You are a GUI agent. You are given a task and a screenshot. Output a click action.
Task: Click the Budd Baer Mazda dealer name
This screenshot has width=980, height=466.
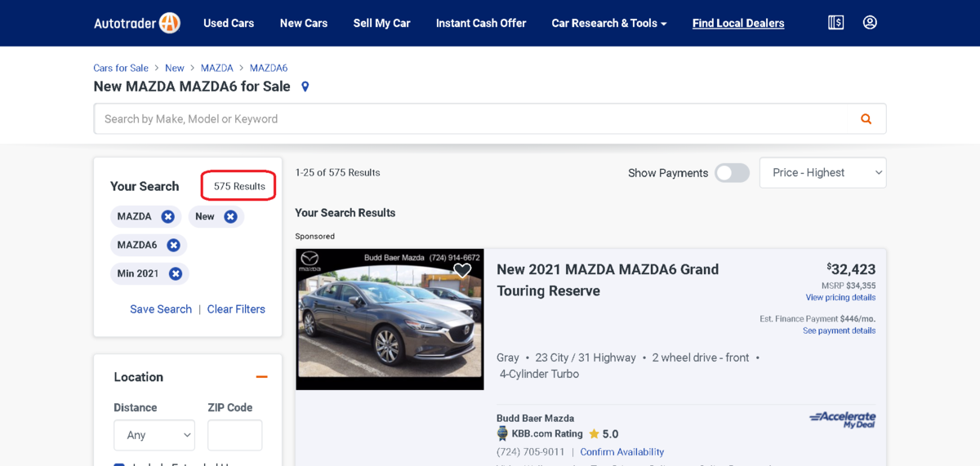(x=535, y=419)
